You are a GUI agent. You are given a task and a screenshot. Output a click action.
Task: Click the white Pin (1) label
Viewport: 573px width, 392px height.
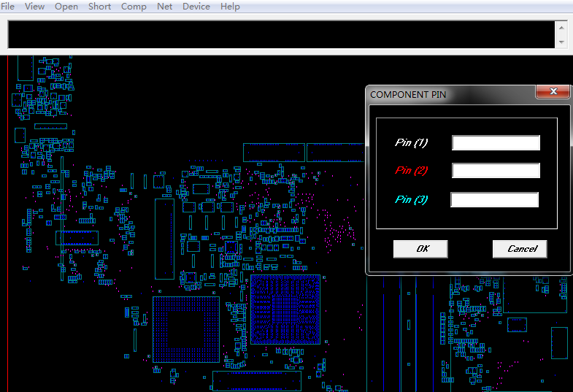[411, 142]
